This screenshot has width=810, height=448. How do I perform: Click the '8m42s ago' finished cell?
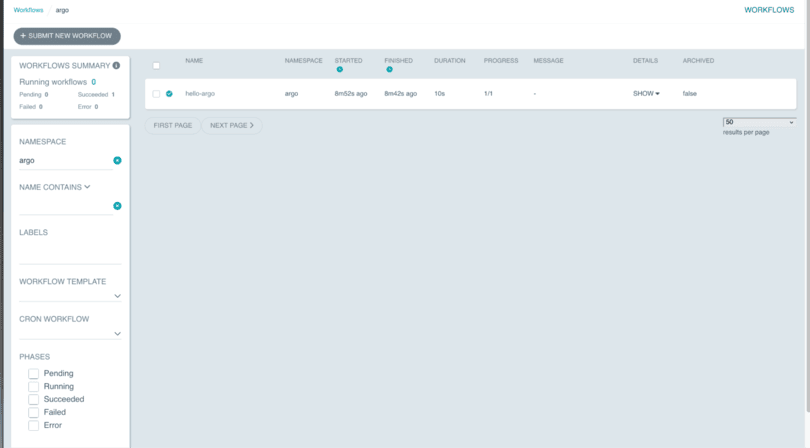tap(400, 94)
